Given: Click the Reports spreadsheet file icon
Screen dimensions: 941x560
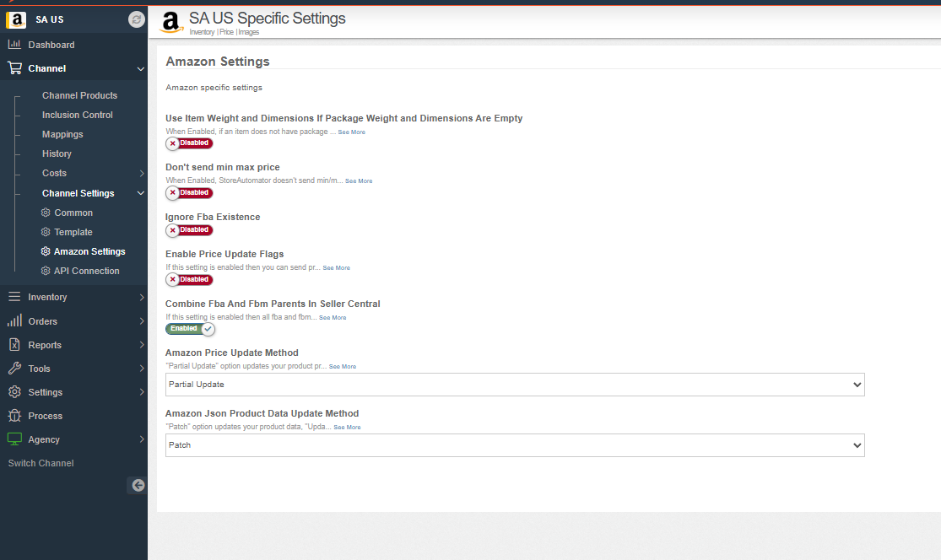Looking at the screenshot, I should click(14, 345).
